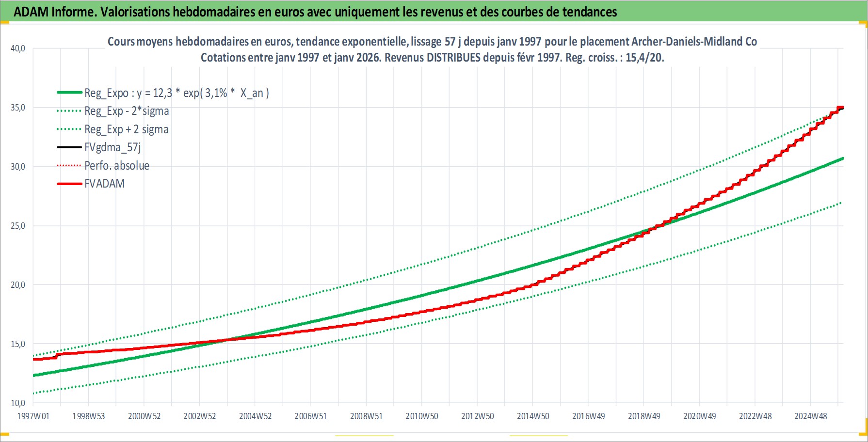Click legend entry Perfo. absolue
The image size is (868, 442).
pos(117,166)
